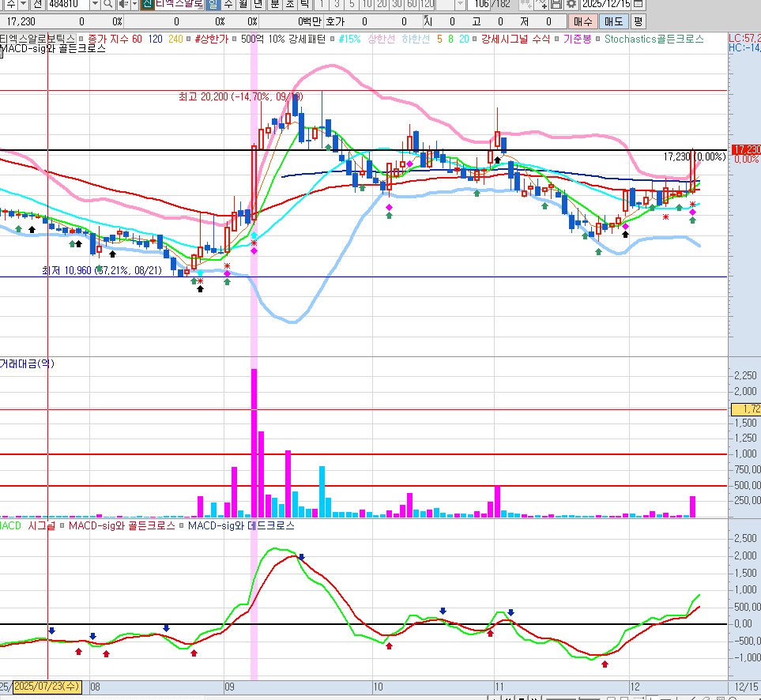Toggle the 500억 10% 강세패턴 legend marker
The height and width of the screenshot is (700, 761).
[235, 39]
